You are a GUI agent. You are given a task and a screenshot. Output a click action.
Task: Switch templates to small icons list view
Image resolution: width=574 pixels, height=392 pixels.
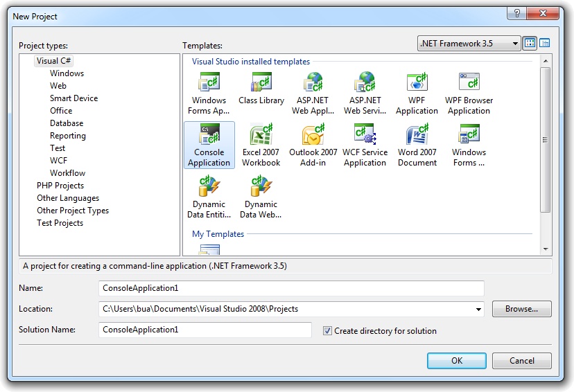pyautogui.click(x=545, y=43)
